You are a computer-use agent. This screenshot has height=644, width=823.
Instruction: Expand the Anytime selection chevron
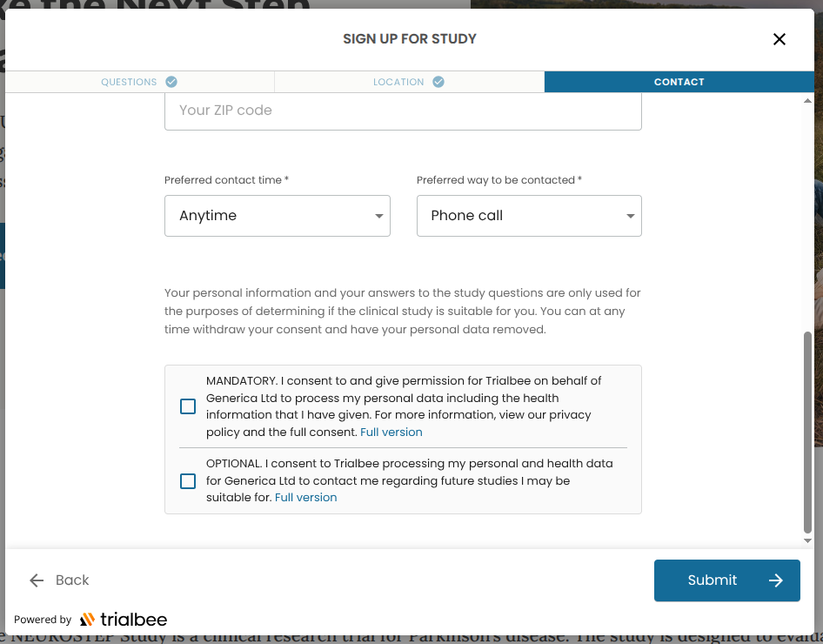click(378, 215)
